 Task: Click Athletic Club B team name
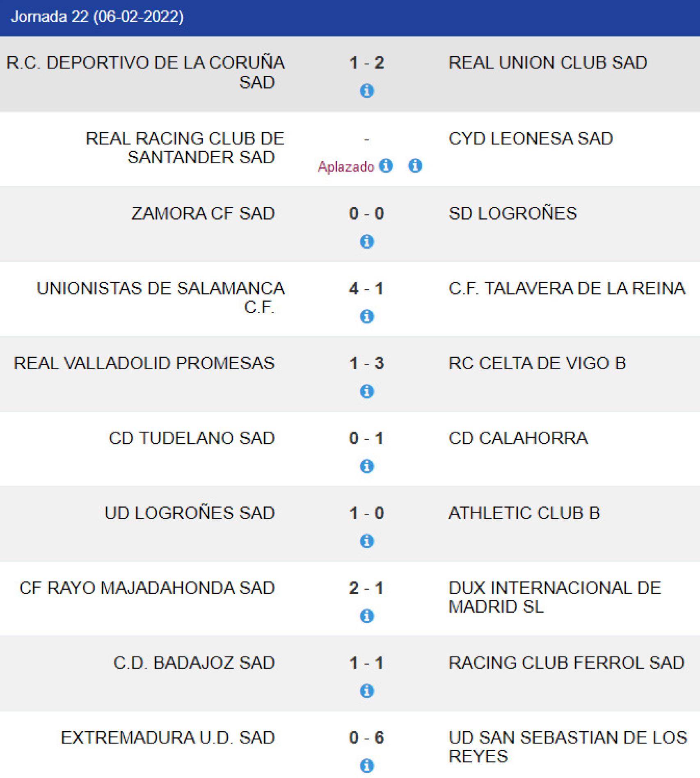tap(524, 513)
